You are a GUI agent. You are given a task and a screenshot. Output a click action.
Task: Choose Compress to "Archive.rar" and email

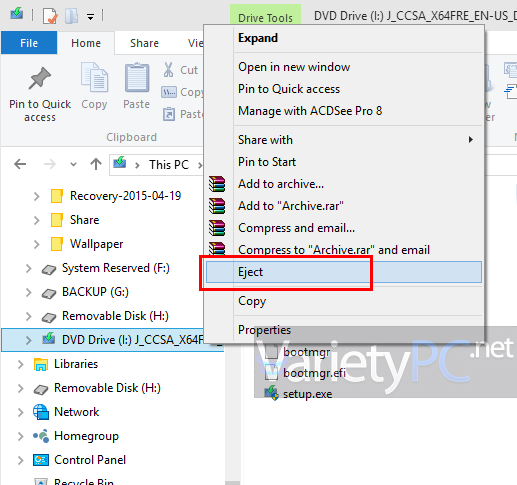click(x=344, y=250)
